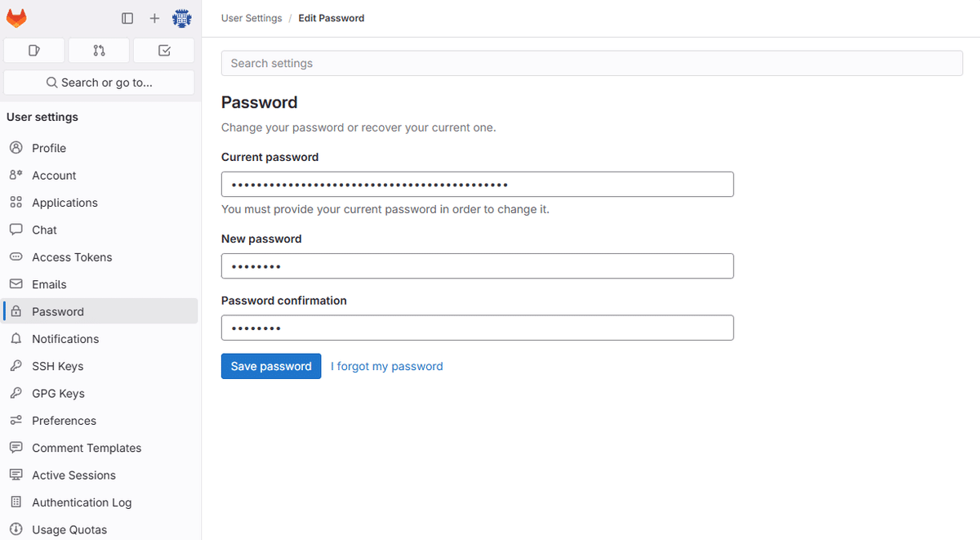Open Access Tokens settings
This screenshot has height=540, width=980.
pos(72,257)
